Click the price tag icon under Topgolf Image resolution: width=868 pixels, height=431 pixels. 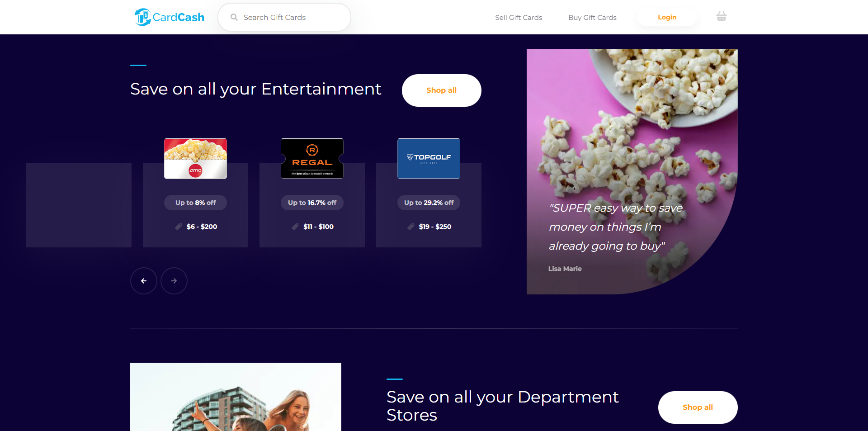pos(411,227)
